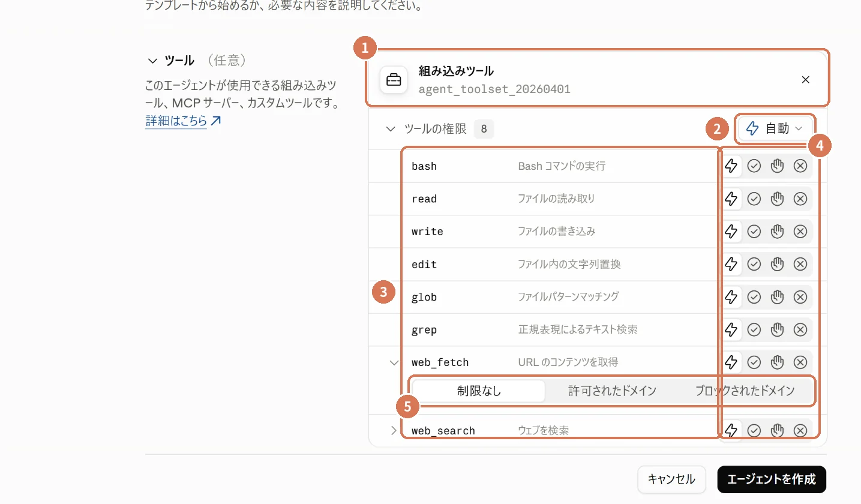Click the URL のコンテンツを取得 description

568,362
